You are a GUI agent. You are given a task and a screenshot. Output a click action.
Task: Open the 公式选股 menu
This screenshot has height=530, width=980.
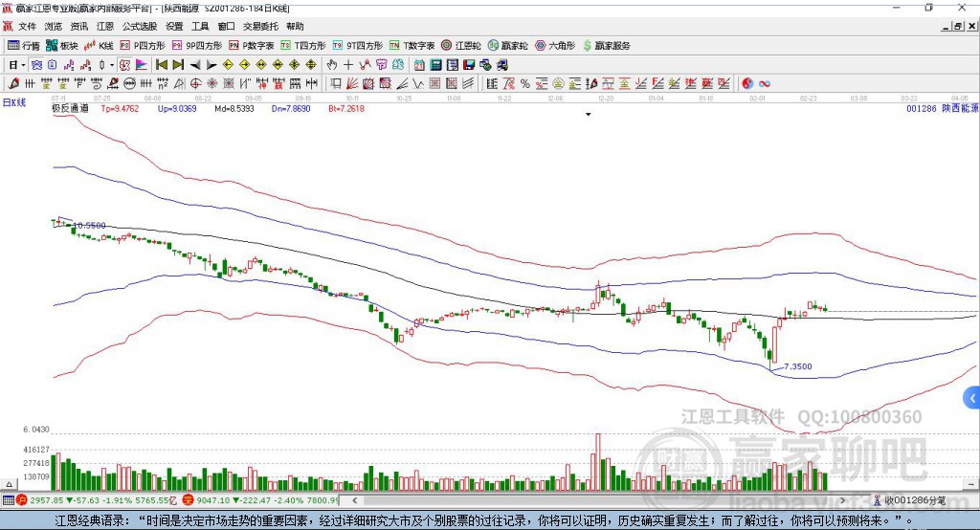tap(140, 26)
